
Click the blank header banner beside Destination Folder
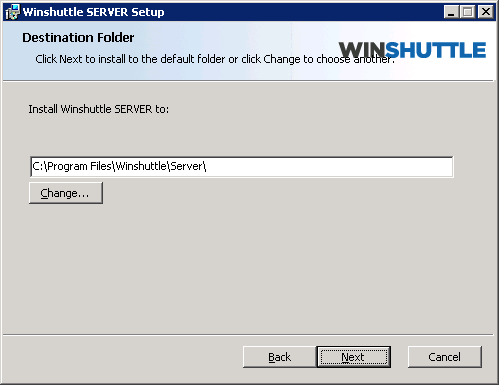[x=233, y=37]
